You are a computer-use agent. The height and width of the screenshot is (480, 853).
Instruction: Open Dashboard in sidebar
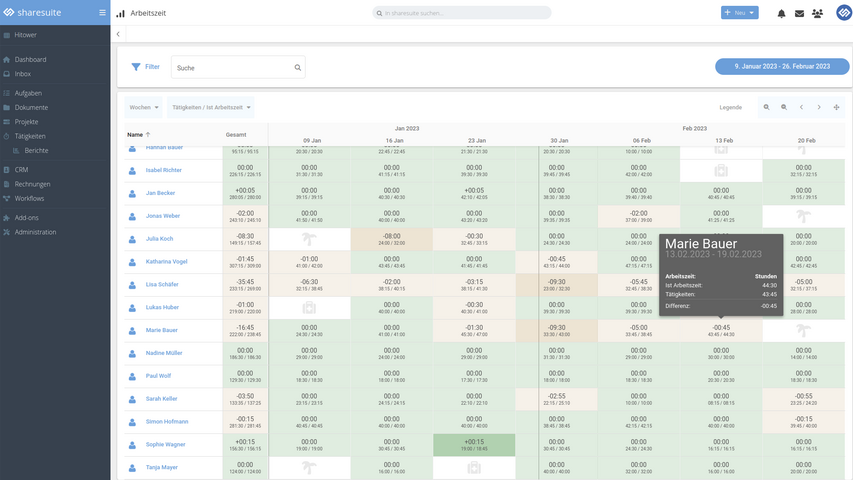coord(30,59)
